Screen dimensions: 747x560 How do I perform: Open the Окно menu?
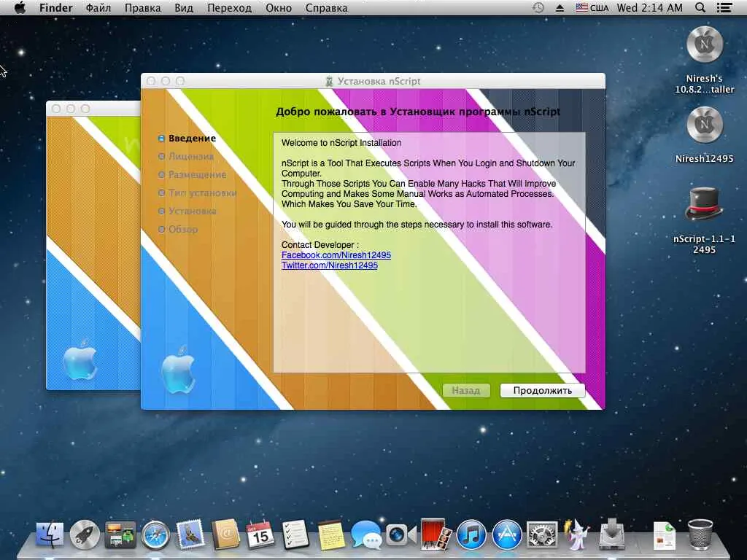pos(278,7)
